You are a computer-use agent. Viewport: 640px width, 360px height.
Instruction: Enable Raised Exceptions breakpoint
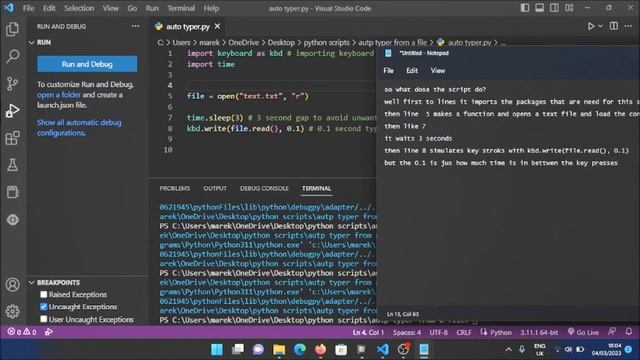click(x=44, y=294)
